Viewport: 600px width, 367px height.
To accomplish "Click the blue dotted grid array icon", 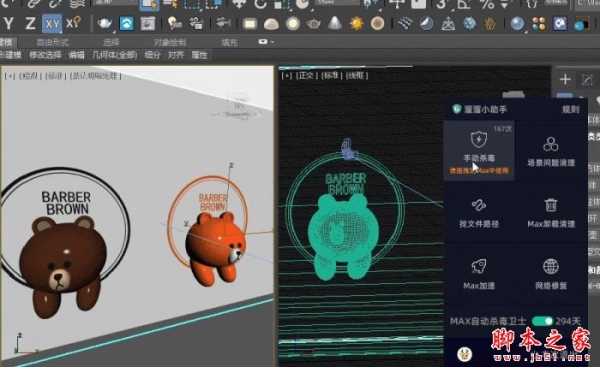I will 405,23.
